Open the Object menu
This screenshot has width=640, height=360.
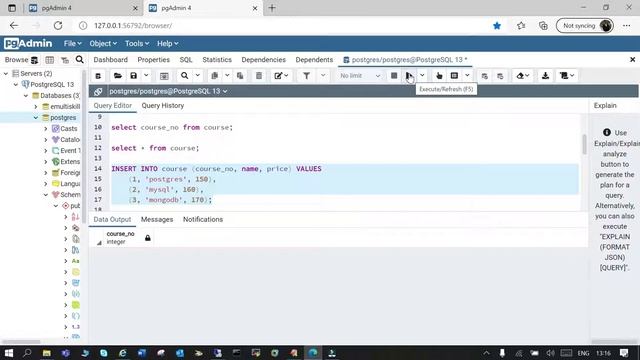(x=103, y=43)
